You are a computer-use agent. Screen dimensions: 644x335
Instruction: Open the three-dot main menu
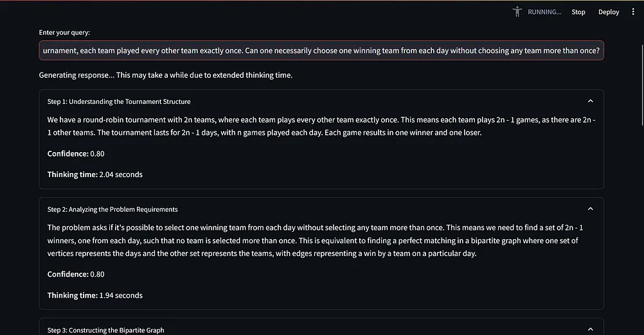tap(633, 12)
